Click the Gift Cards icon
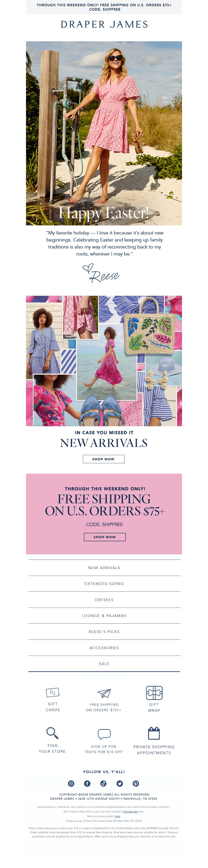The height and width of the screenshot is (868, 208). pos(53,692)
